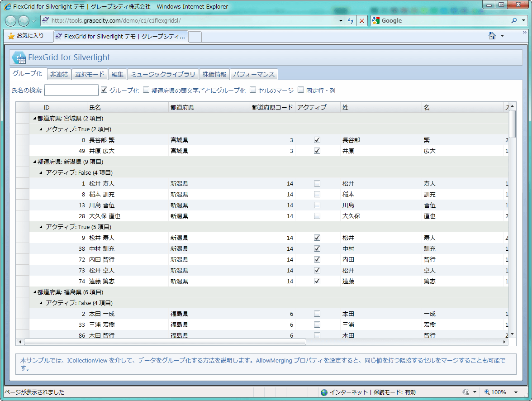Enable the セルのマージ checkbox
The image size is (532, 401).
(252, 90)
